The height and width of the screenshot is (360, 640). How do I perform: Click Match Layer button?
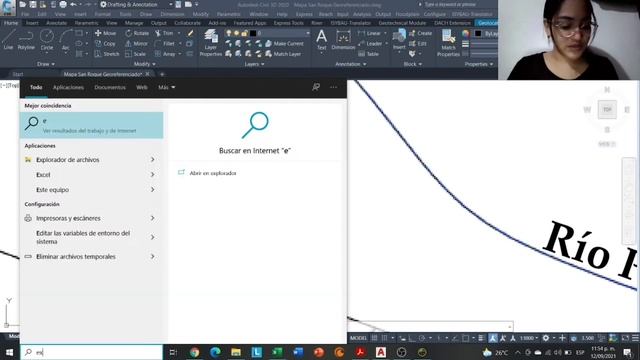click(283, 54)
